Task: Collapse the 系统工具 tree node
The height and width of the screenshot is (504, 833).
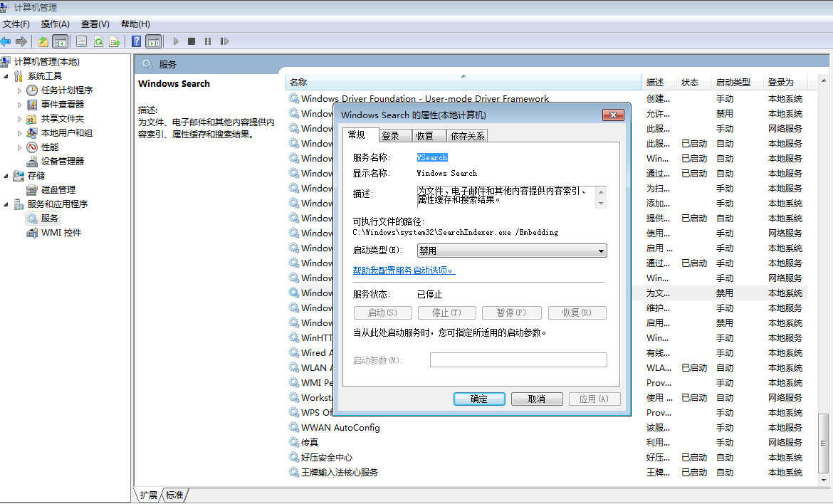Action: [x=6, y=76]
